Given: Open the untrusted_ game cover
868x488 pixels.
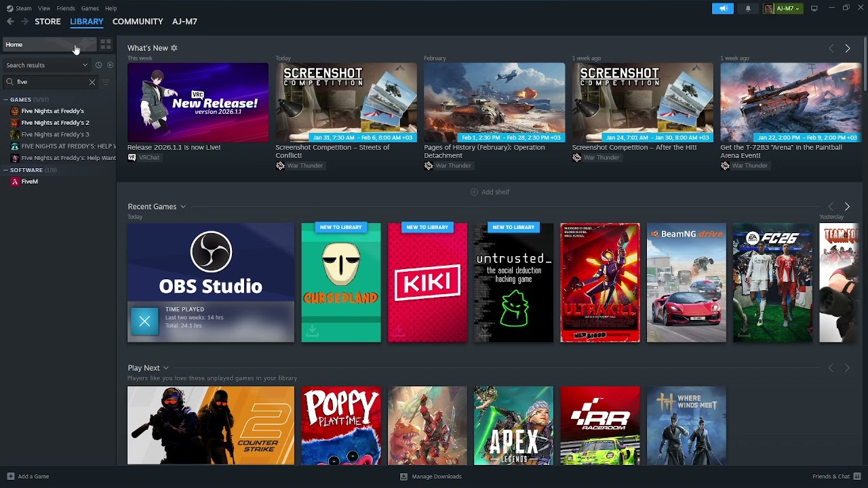Looking at the screenshot, I should (x=513, y=283).
